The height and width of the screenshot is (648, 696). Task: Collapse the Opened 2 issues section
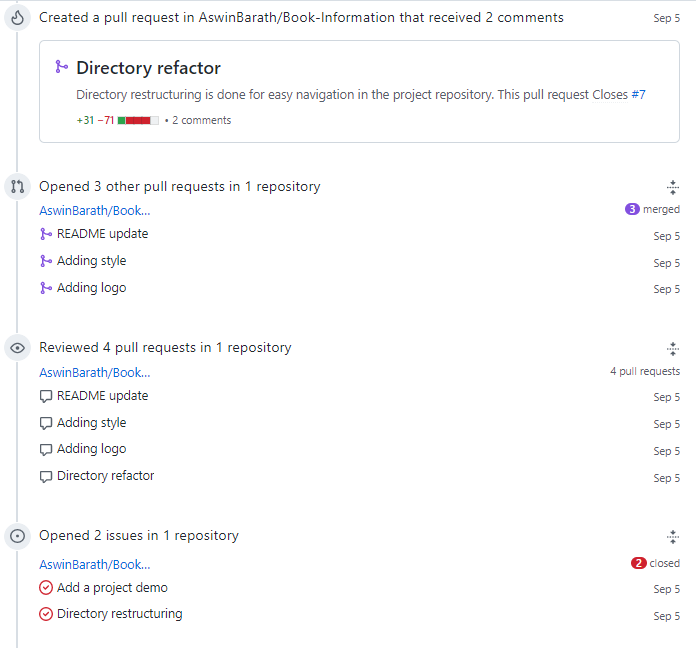672,537
